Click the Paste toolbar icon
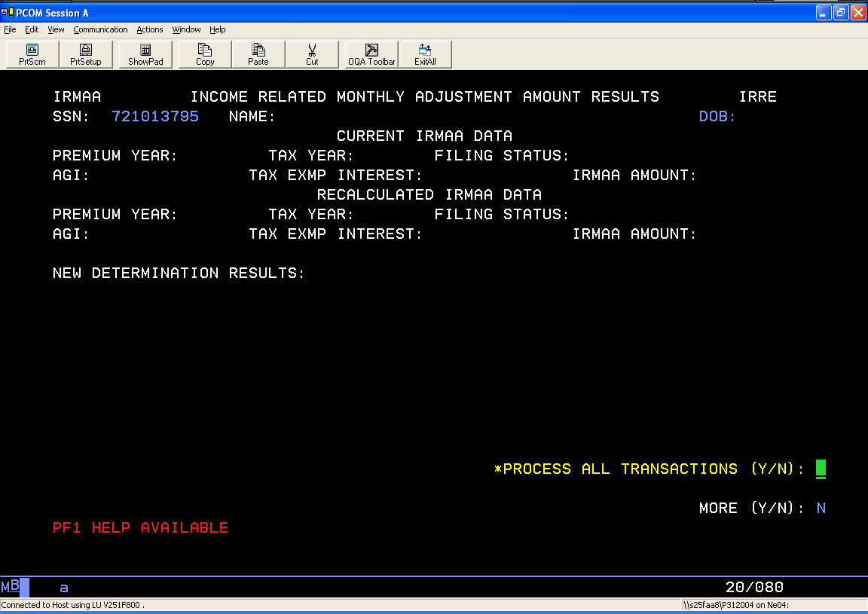 point(258,54)
